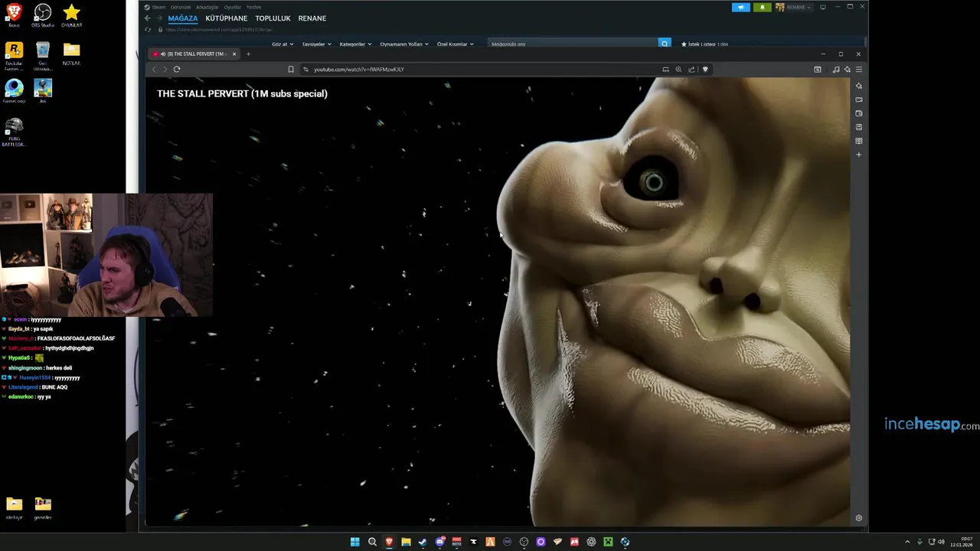Select the TOPLULUK tab in Steam

tap(273, 18)
